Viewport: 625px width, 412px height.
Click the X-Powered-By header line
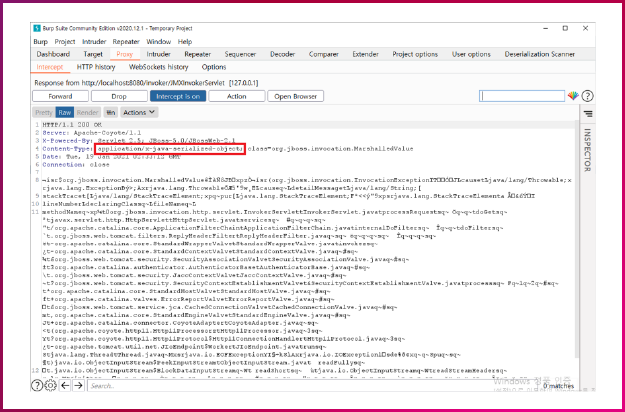[x=139, y=141]
